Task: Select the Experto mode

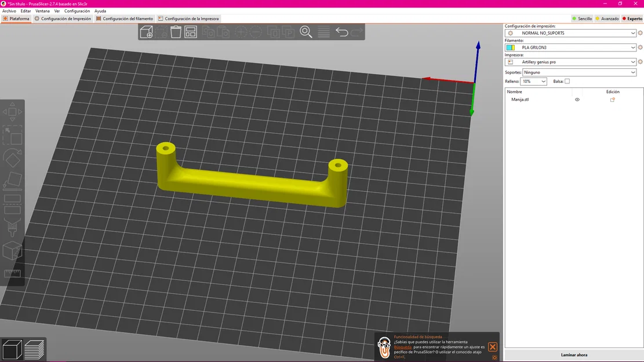Action: 632,19
